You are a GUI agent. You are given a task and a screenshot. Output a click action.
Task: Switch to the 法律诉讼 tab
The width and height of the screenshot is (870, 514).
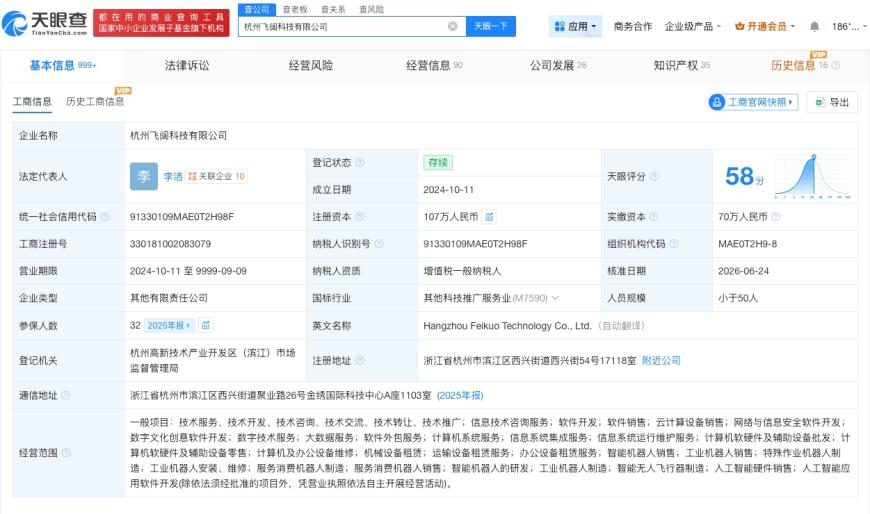coord(187,65)
